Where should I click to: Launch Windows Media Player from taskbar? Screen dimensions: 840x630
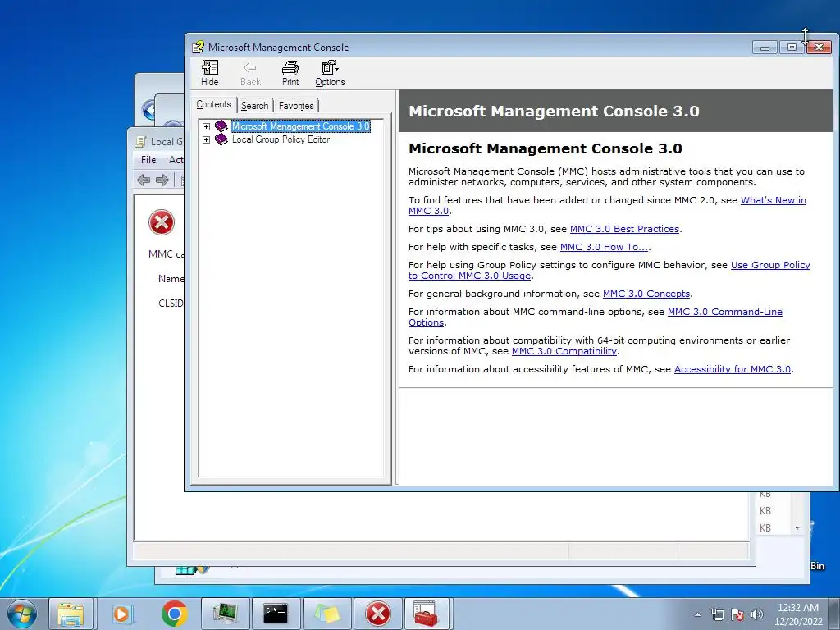coord(123,614)
